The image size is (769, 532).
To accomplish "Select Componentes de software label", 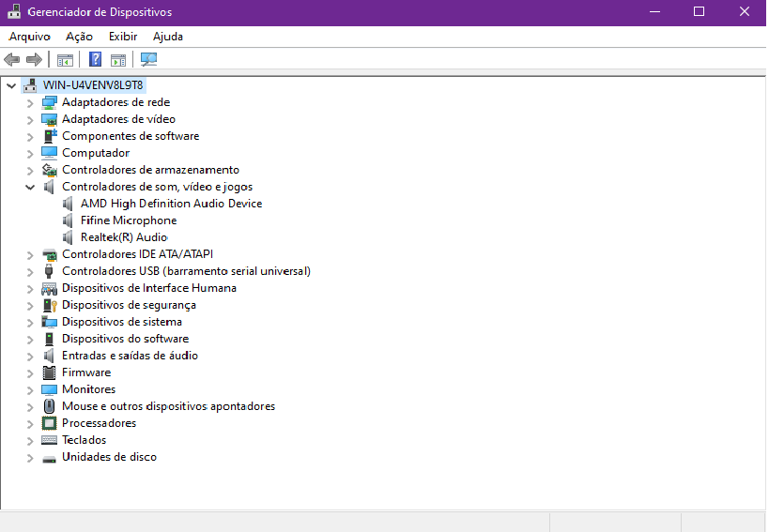I will tap(131, 136).
